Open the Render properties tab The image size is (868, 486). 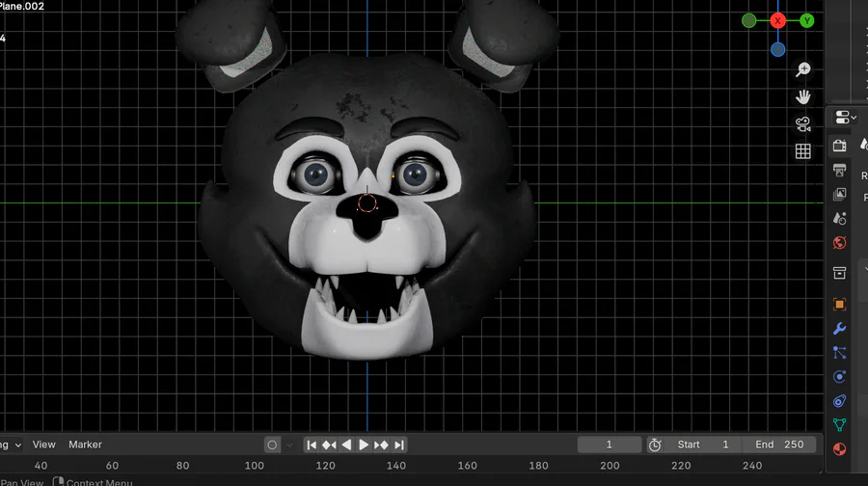[840, 146]
